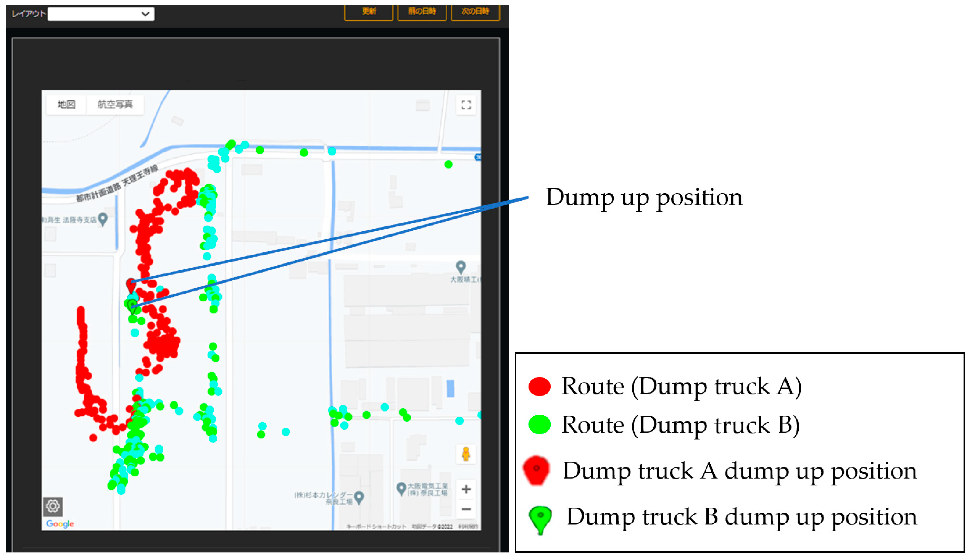The height and width of the screenshot is (560, 970).
Task: Click the 大阪電気工業 奈良工場 location pin
Action: 401,488
